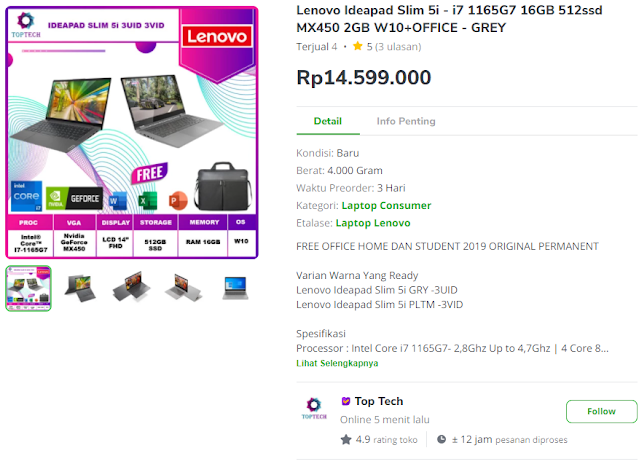Click the yellow star rating icon
Viewport: 639px width, 464px height.
point(357,46)
